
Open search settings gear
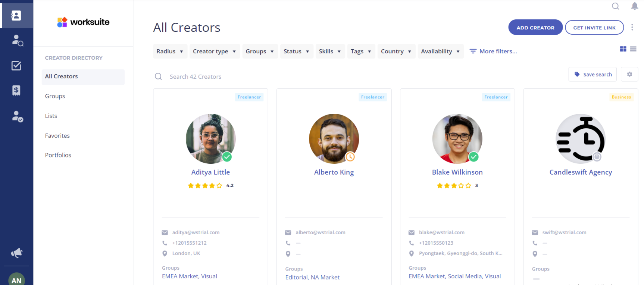point(629,74)
